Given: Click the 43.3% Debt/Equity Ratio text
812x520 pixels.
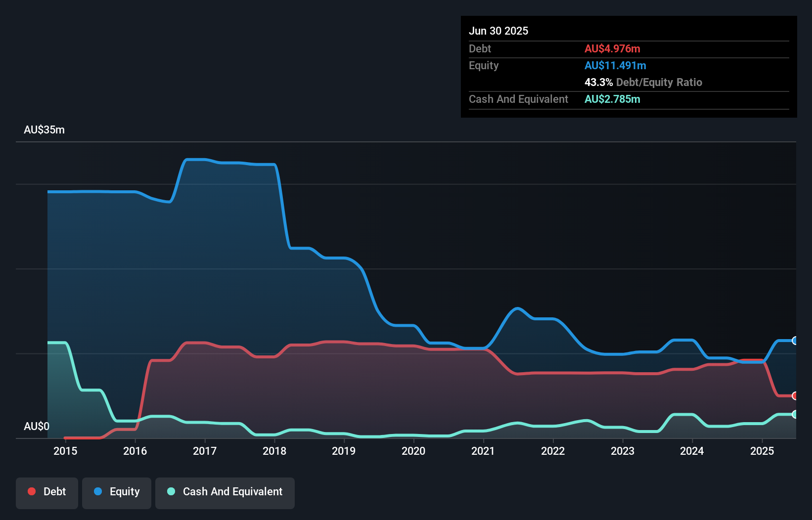Looking at the screenshot, I should tap(643, 82).
